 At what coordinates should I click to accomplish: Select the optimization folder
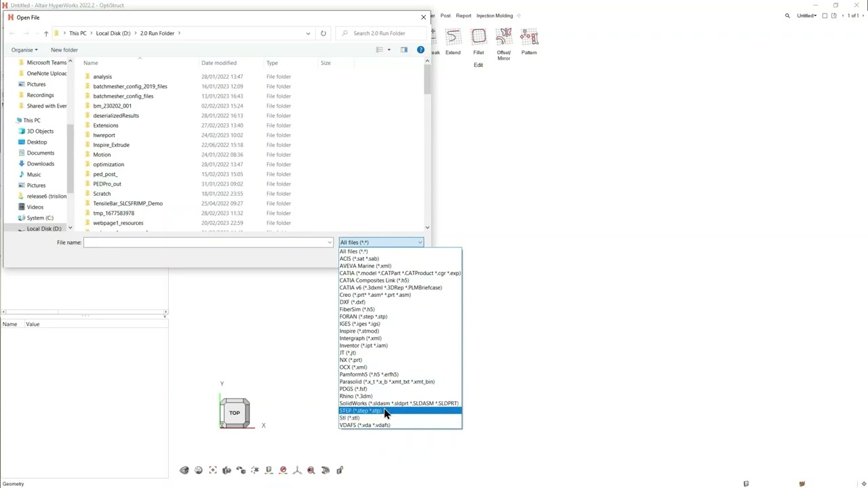pos(108,164)
